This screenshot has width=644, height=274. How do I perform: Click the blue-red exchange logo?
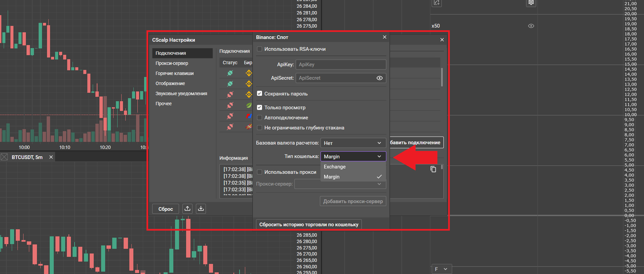(x=249, y=116)
